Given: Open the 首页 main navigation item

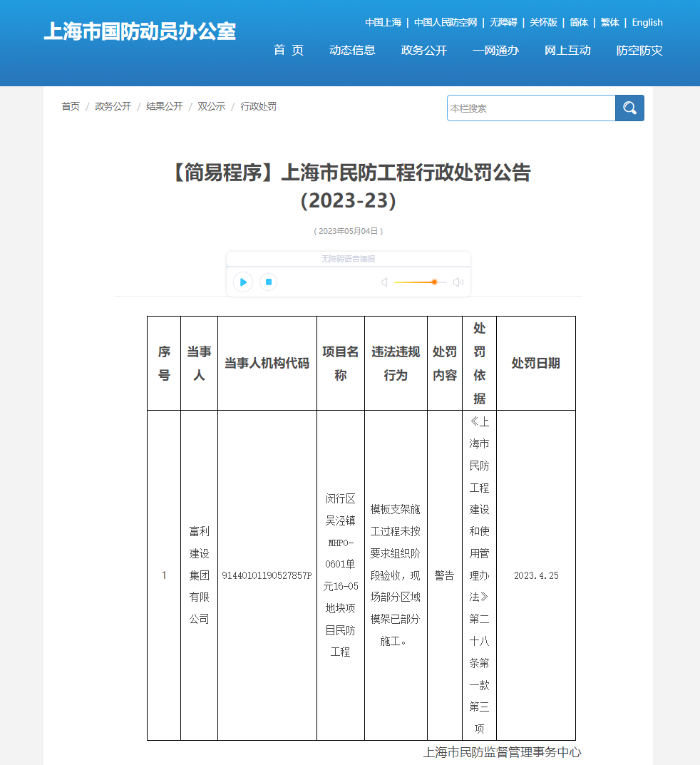Looking at the screenshot, I should 288,50.
